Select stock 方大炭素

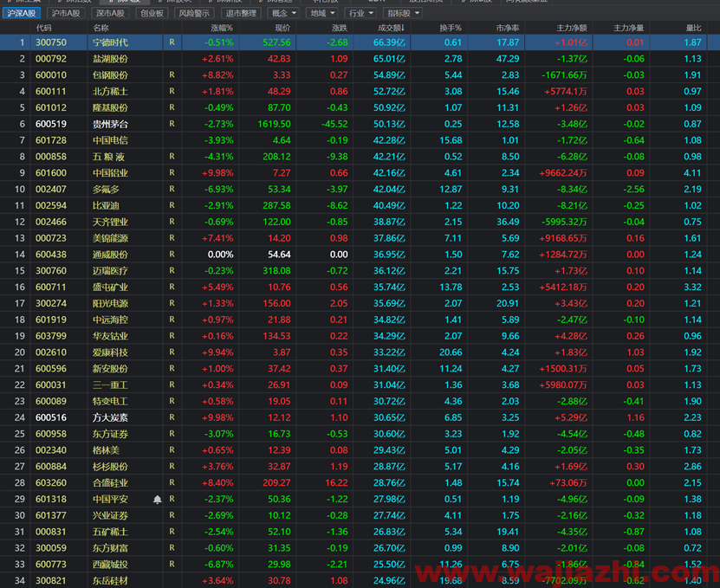110,417
